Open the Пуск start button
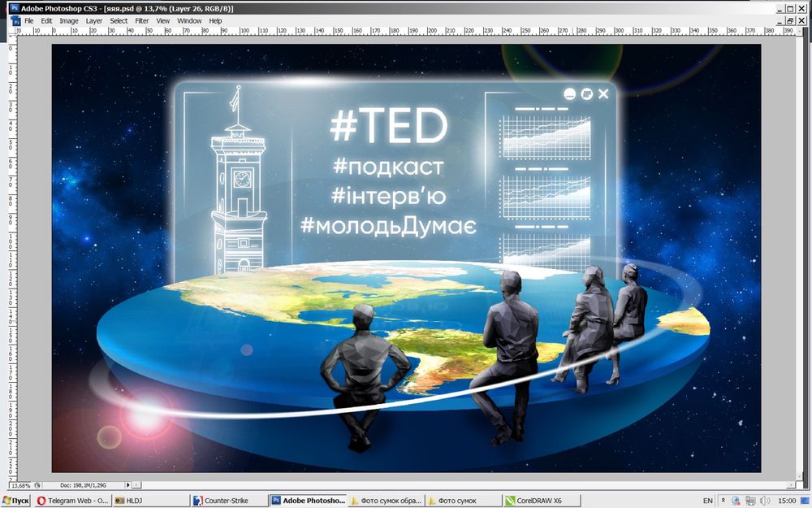This screenshot has height=508, width=812. click(16, 501)
